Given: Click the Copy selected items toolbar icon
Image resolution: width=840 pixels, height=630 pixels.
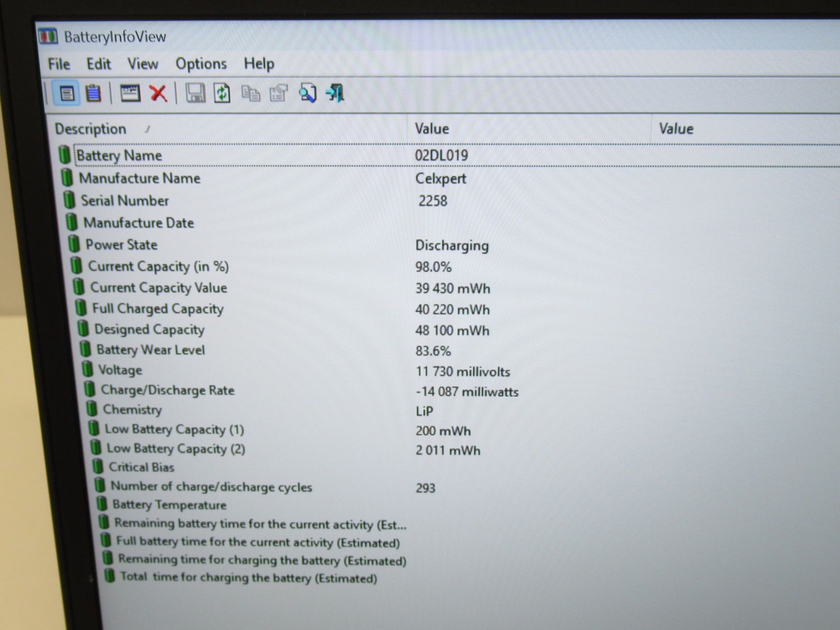Looking at the screenshot, I should (251, 94).
